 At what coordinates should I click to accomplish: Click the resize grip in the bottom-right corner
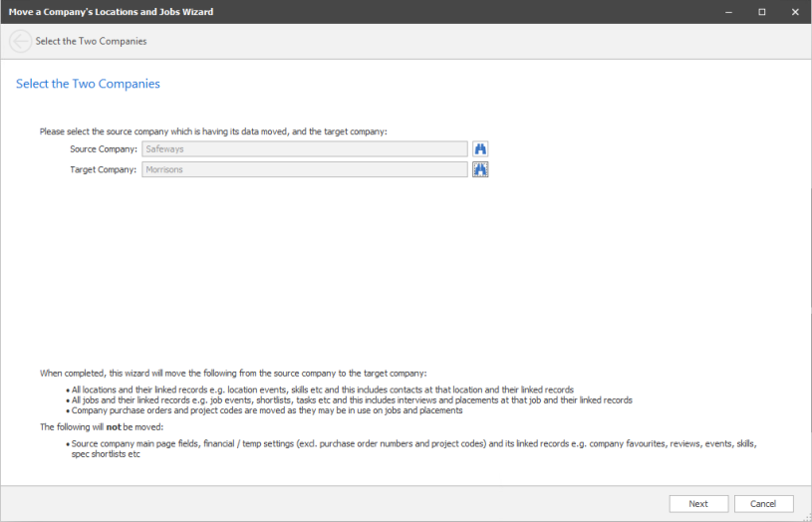coord(805,515)
